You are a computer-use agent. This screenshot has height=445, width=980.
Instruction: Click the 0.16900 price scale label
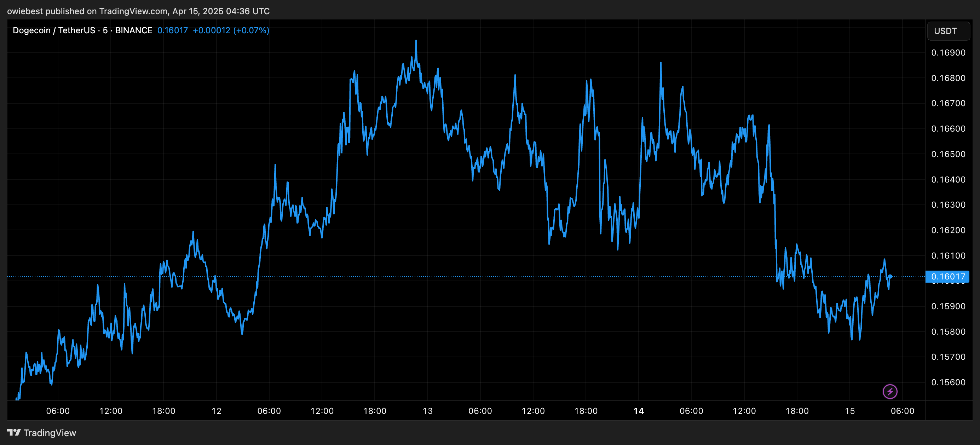click(948, 53)
